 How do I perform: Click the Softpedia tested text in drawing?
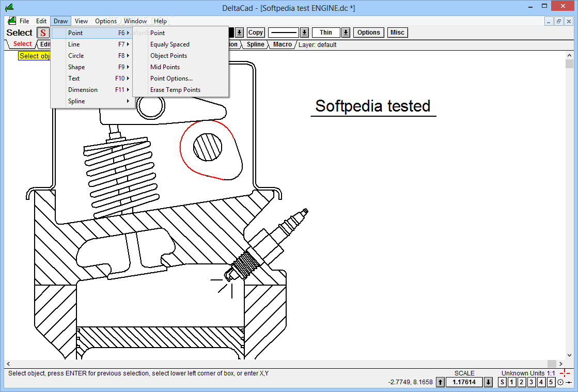pos(372,106)
